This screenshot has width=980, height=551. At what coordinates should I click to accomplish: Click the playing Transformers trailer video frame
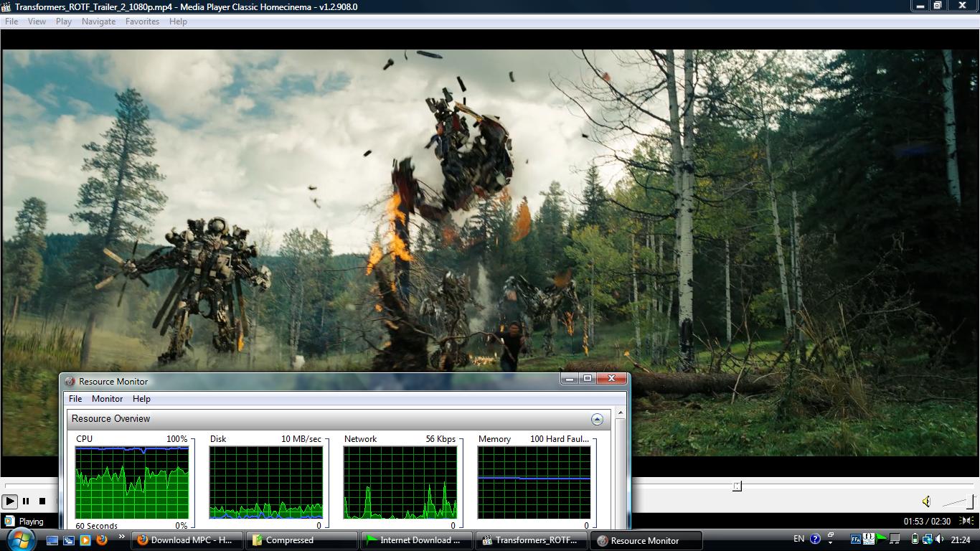click(x=490, y=252)
